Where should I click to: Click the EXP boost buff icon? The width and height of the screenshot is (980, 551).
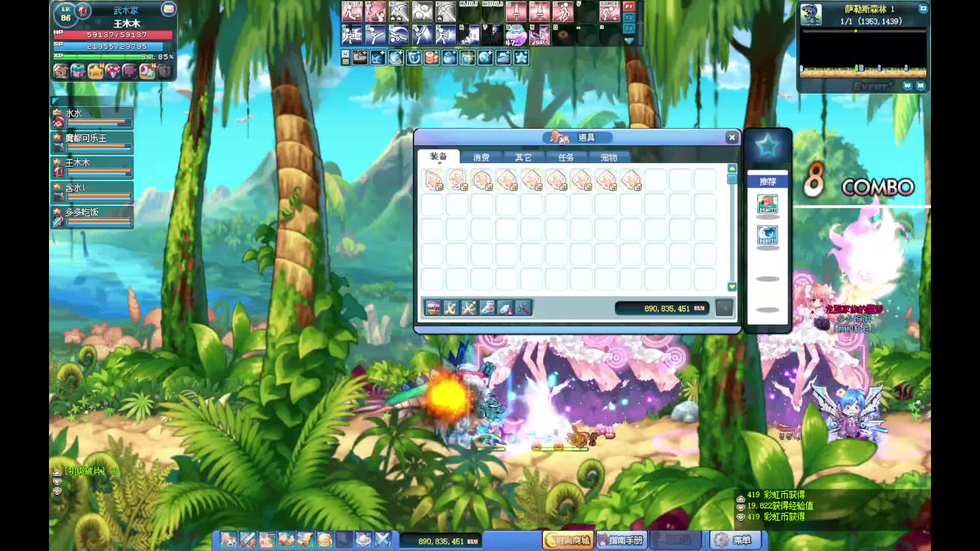click(360, 58)
